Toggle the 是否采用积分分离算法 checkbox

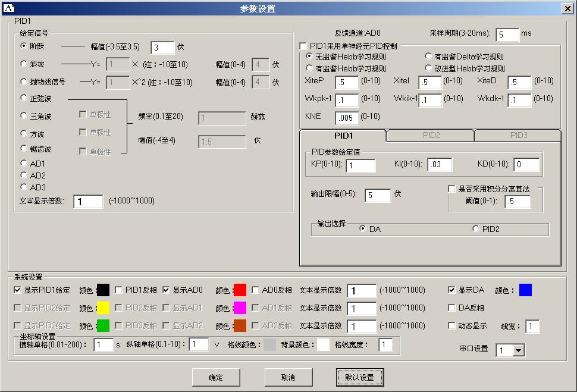(452, 189)
